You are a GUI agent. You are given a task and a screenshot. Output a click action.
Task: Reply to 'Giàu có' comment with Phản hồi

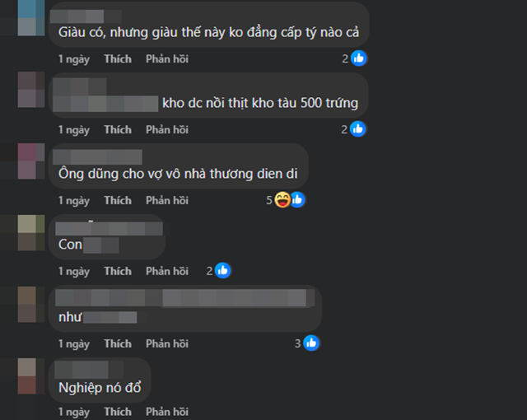coord(167,58)
